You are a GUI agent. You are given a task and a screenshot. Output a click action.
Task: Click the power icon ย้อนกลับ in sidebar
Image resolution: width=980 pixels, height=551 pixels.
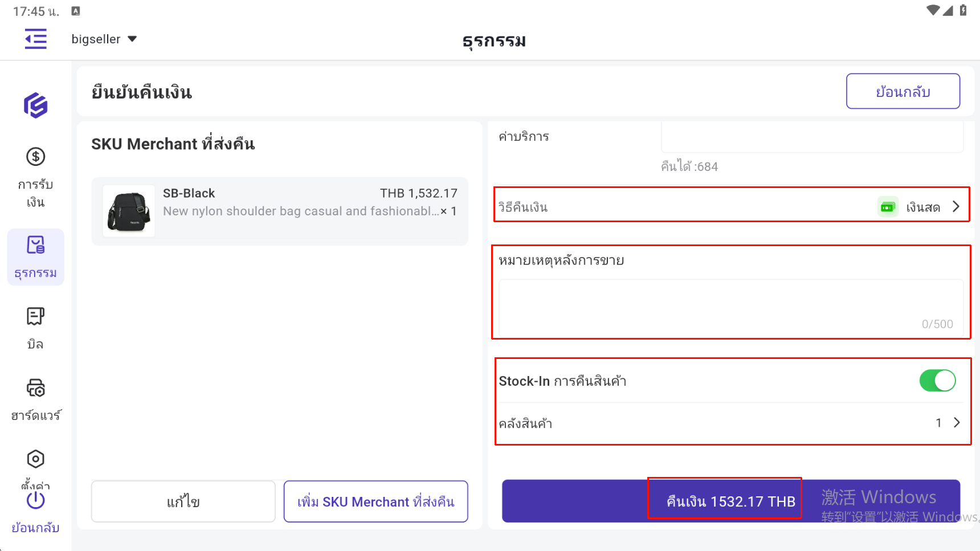tap(35, 500)
